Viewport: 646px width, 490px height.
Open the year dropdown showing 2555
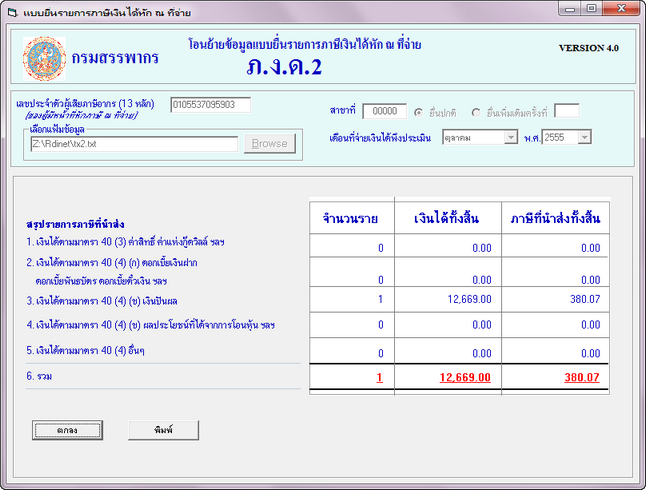click(x=585, y=137)
